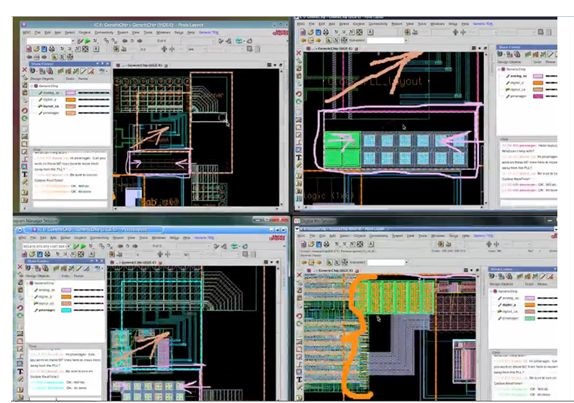The width and height of the screenshot is (574, 403).
Task: Click red X icon in top-left window sidebar
Action: tap(25, 69)
